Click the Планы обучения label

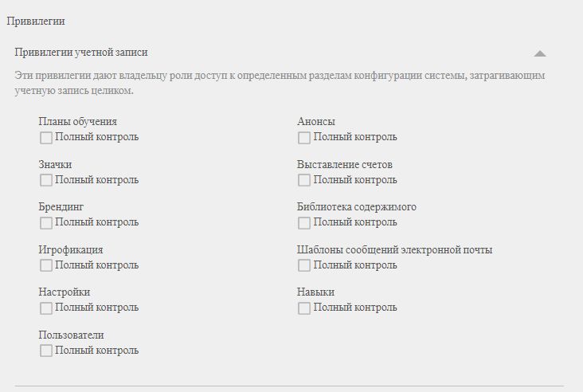click(77, 122)
